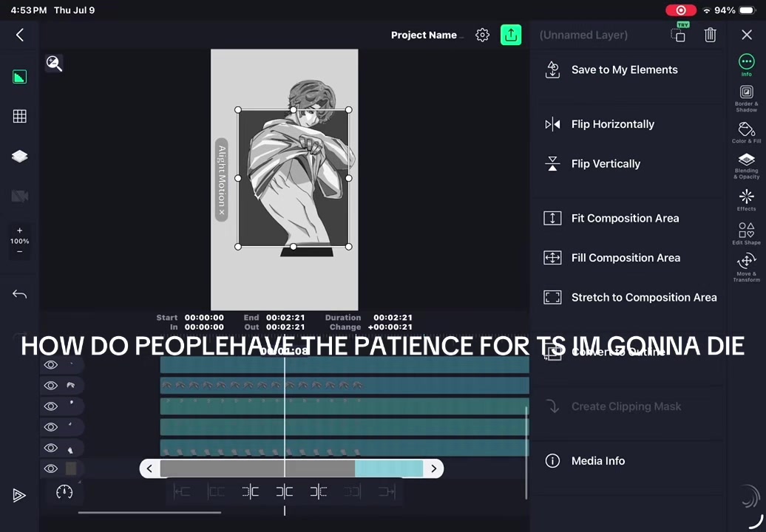Tap the green export share icon
Image resolution: width=766 pixels, height=532 pixels.
(510, 35)
